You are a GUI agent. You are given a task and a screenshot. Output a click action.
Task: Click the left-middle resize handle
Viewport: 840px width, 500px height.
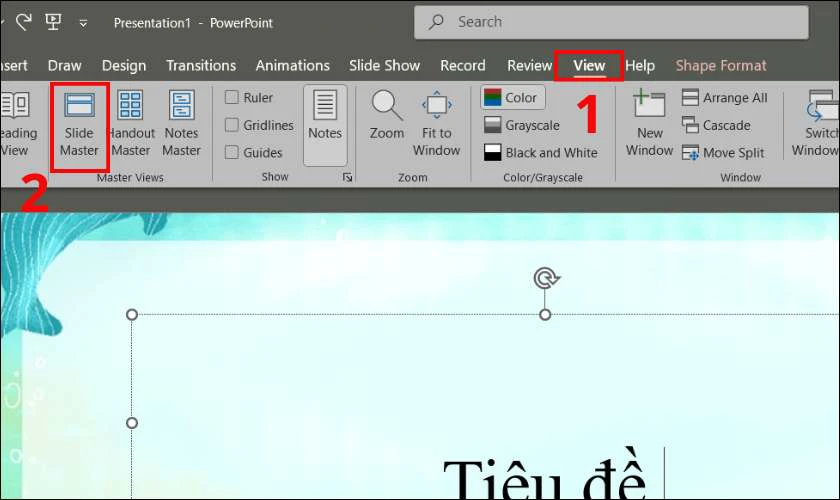coord(132,423)
